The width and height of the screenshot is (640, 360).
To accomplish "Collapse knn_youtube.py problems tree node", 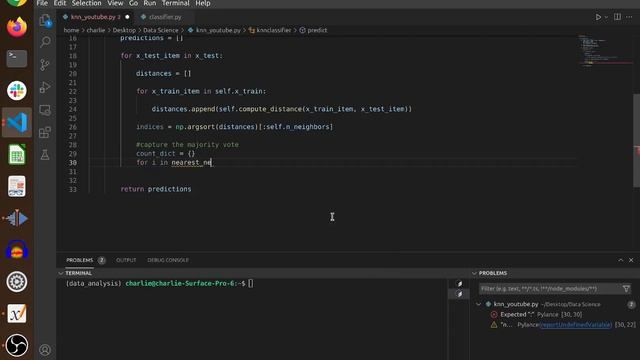I will click(478, 304).
